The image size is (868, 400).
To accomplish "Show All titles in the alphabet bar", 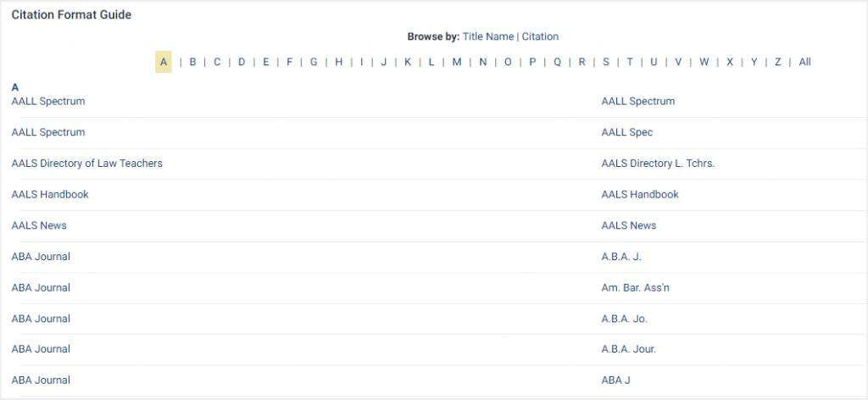I will coord(805,62).
